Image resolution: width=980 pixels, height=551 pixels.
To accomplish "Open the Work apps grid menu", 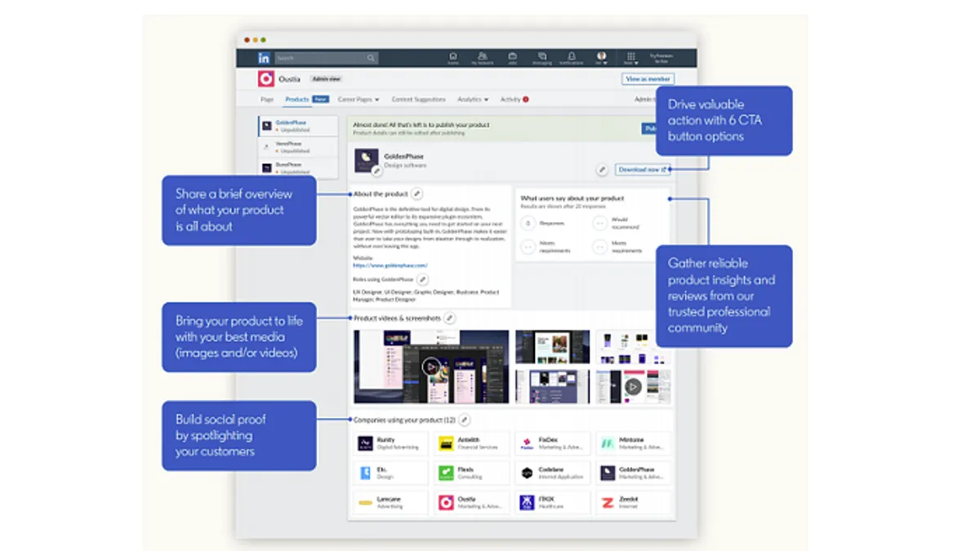I will tap(630, 58).
